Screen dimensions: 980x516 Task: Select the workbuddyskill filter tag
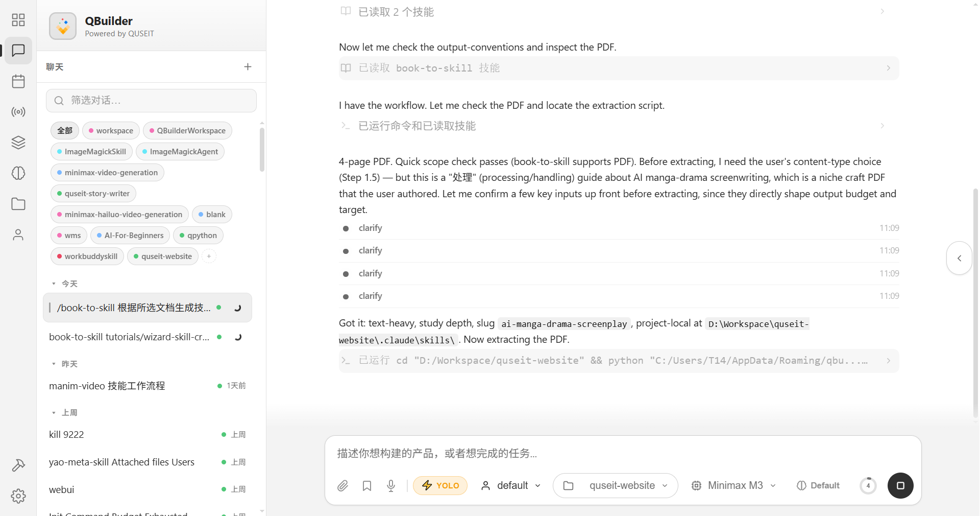click(x=87, y=256)
